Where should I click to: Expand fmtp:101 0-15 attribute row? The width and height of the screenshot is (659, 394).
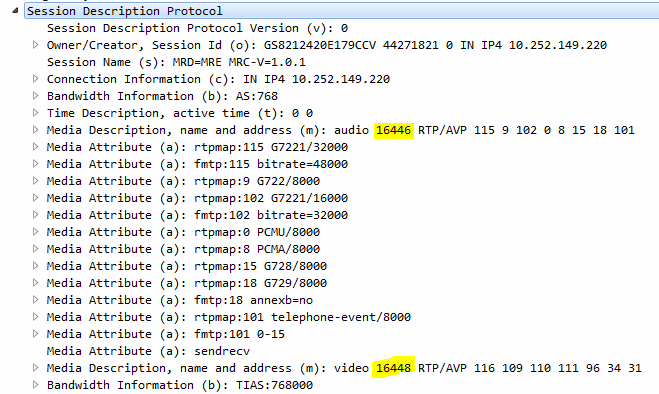(36, 334)
